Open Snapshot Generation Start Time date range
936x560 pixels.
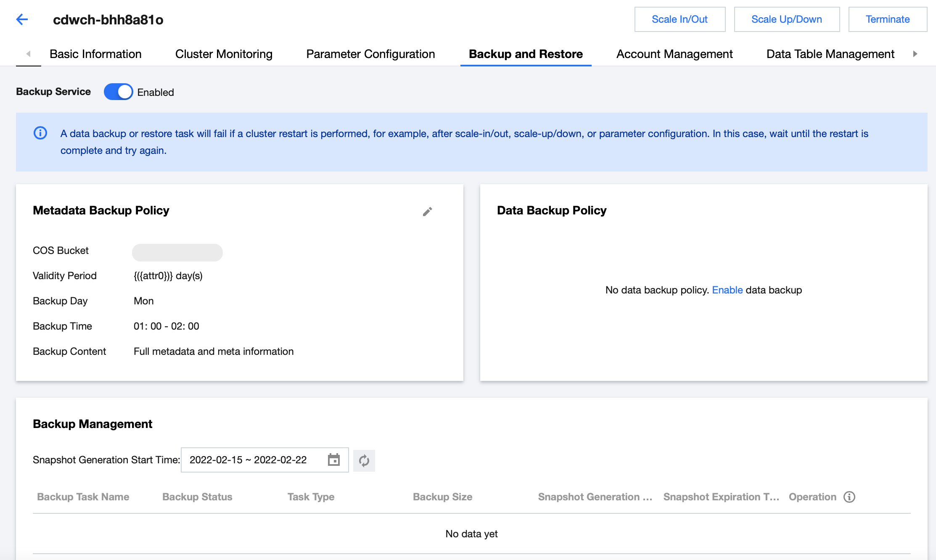point(248,460)
